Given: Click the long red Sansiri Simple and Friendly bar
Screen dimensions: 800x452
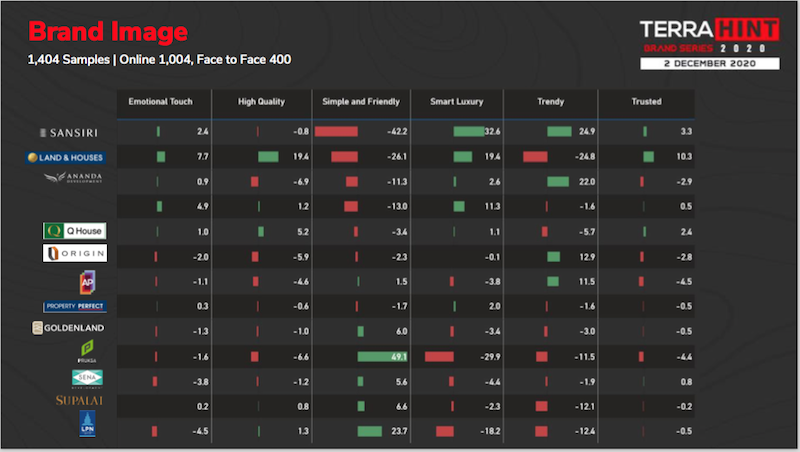Looking at the screenshot, I should pos(336,132).
